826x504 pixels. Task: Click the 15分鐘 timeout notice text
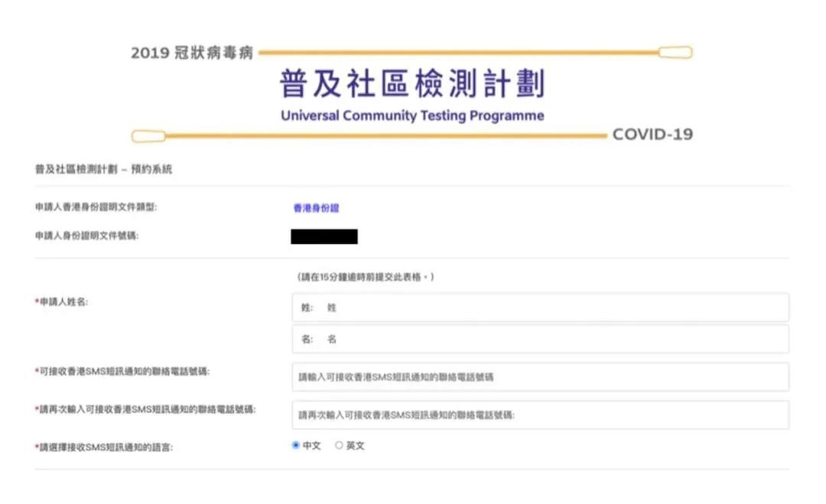(365, 277)
